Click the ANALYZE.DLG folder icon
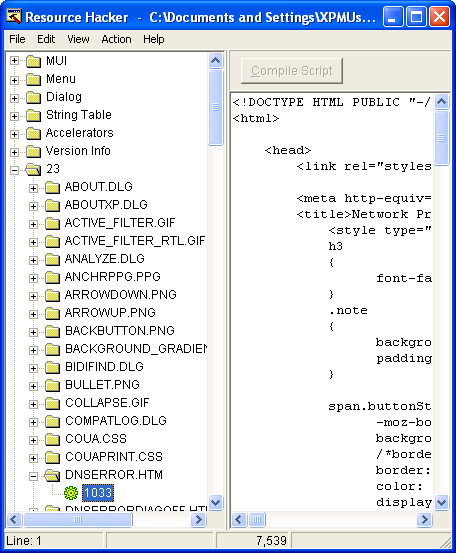 [53, 259]
